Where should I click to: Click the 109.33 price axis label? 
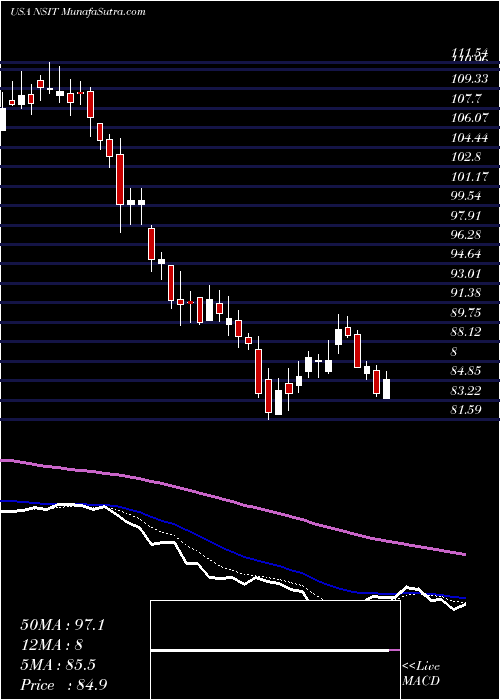[x=470, y=79]
